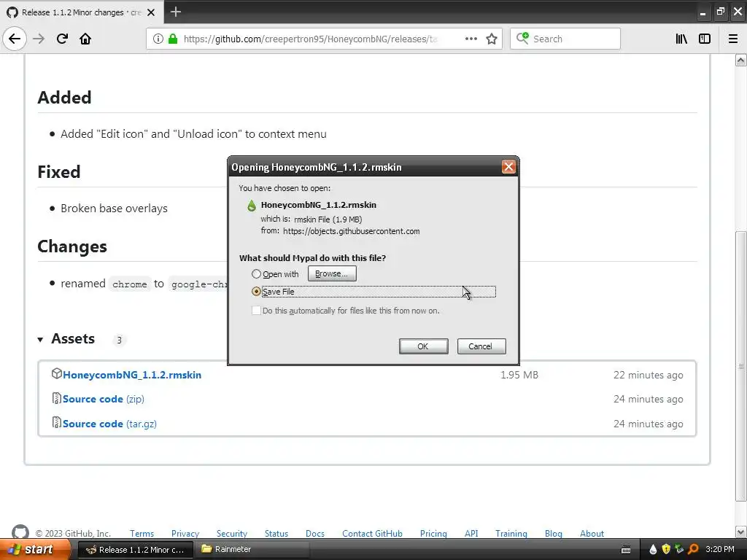Viewport: 747px width, 560px height.
Task: Open the Status footer link
Action: click(276, 533)
